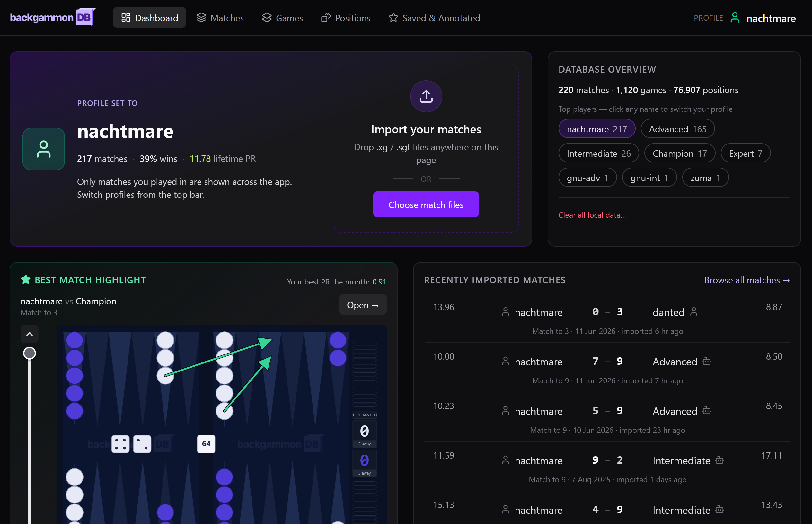Click person icon in 4 – 9 row
The width and height of the screenshot is (812, 524).
(505, 509)
